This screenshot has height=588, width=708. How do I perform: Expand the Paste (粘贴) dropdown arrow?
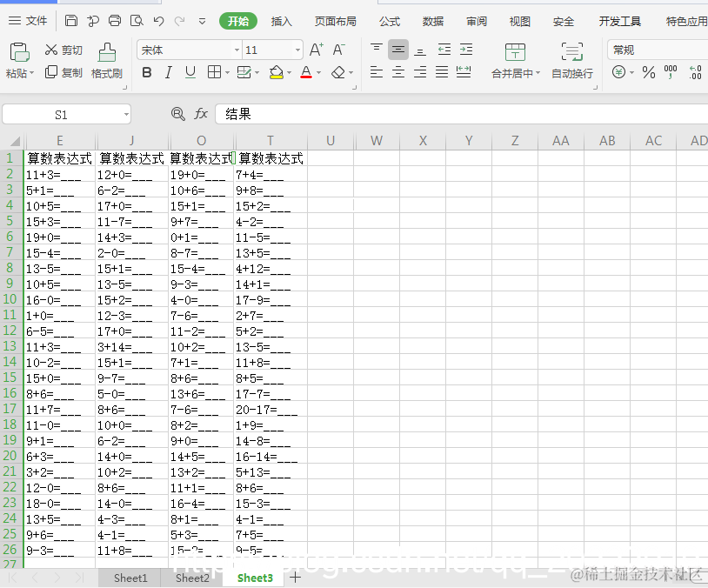pos(31,73)
